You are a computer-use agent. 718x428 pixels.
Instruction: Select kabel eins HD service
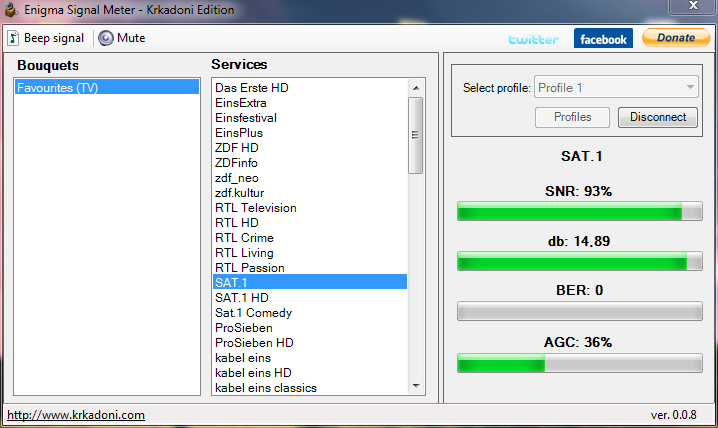[310, 373]
